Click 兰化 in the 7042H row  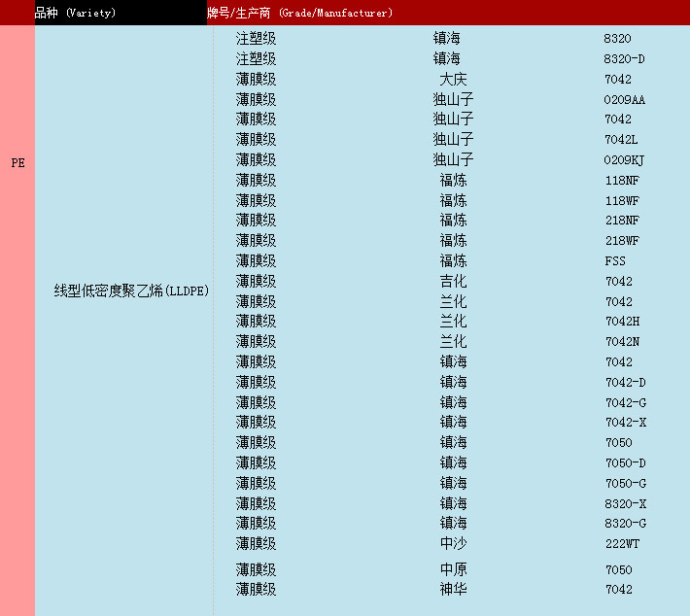[x=453, y=322]
